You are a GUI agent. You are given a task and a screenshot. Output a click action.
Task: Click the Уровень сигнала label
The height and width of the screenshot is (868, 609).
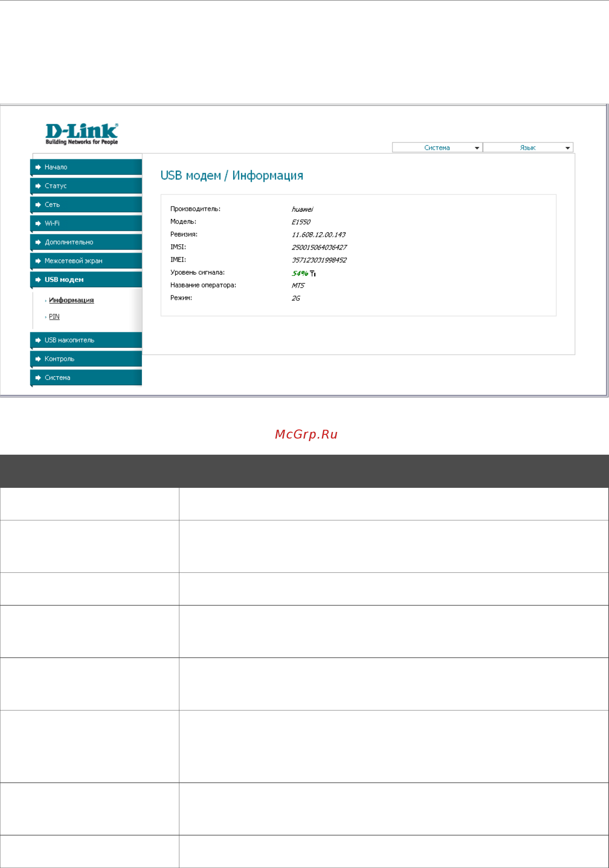tap(197, 272)
